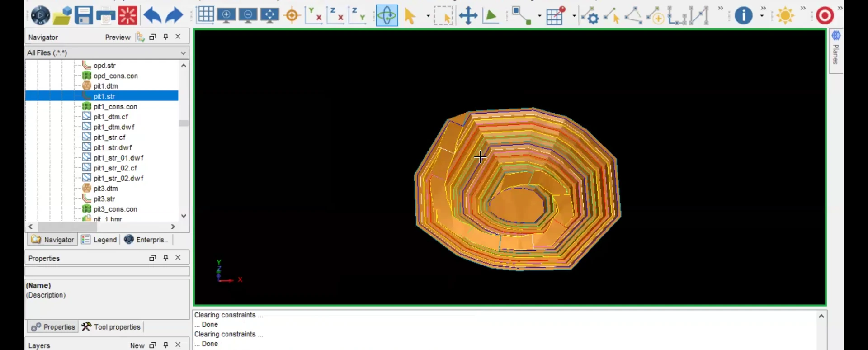This screenshot has height=350, width=868.
Task: Activate the blue four-arrow move tool
Action: (468, 15)
